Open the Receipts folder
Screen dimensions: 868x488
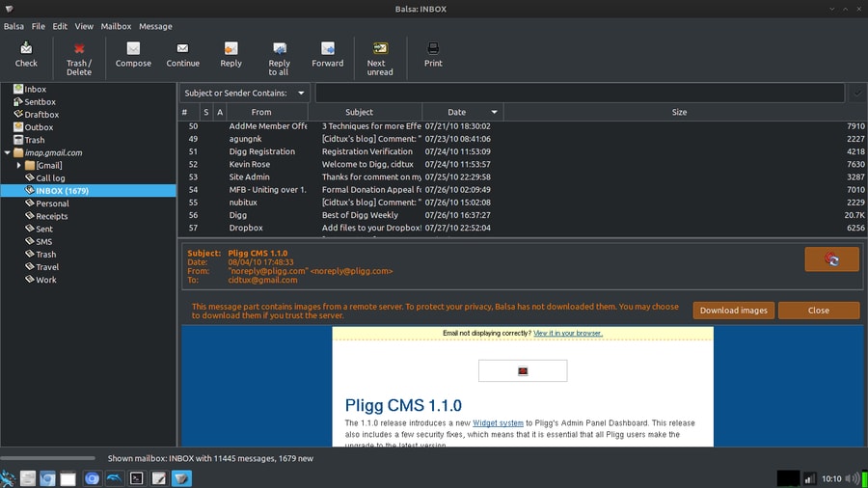click(x=51, y=216)
